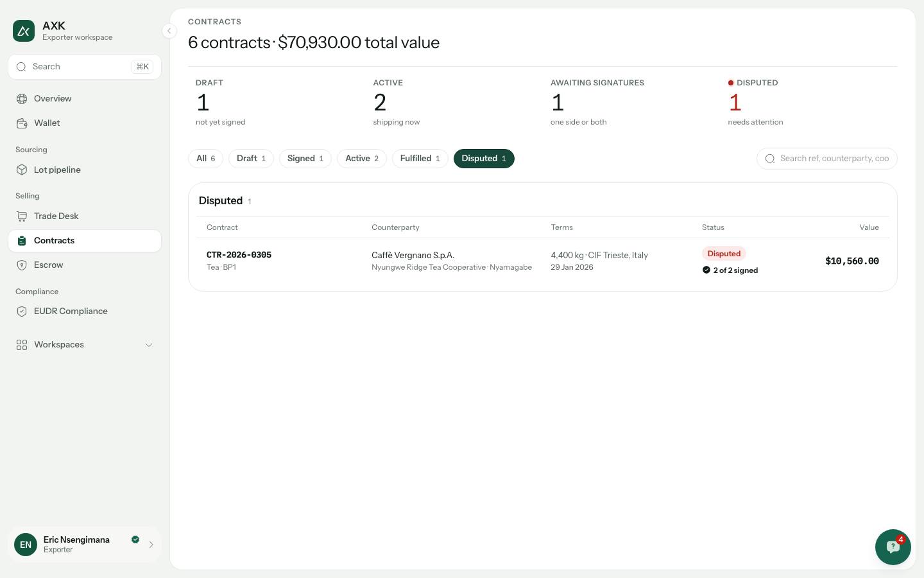
Task: Click the verified badge beside Eric Nsengimana
Action: (x=135, y=539)
